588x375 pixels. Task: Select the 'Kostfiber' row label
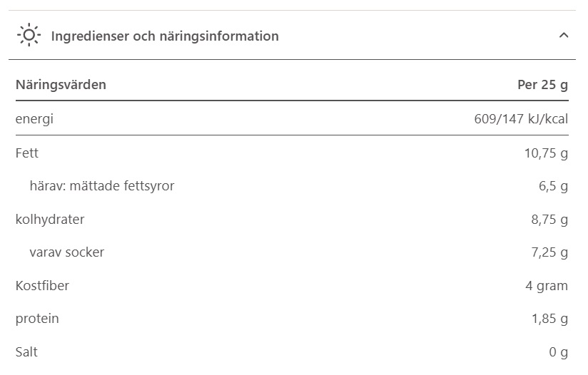pos(42,286)
